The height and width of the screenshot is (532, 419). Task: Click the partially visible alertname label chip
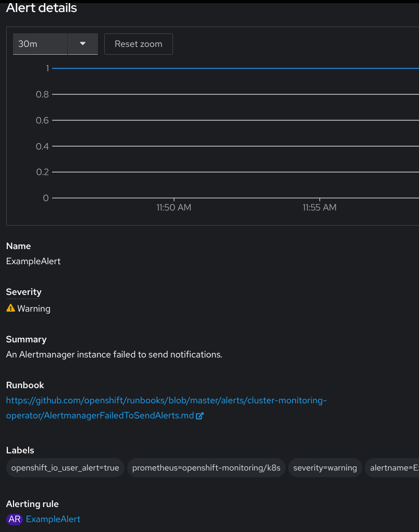click(x=393, y=468)
